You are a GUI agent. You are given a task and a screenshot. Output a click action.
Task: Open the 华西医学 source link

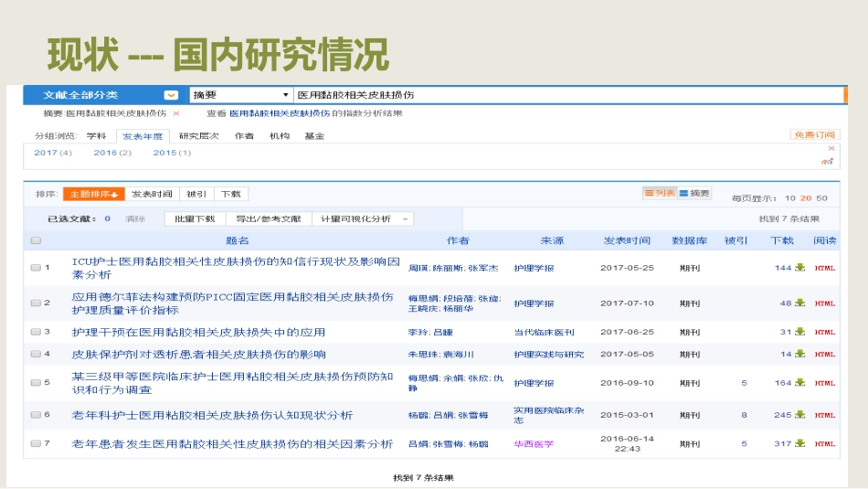[x=534, y=444]
